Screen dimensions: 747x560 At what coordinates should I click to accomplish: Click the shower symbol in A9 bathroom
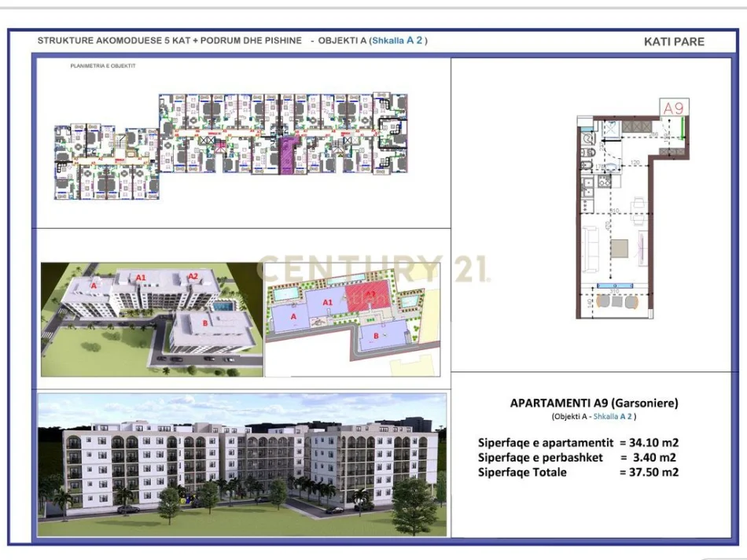point(610,127)
